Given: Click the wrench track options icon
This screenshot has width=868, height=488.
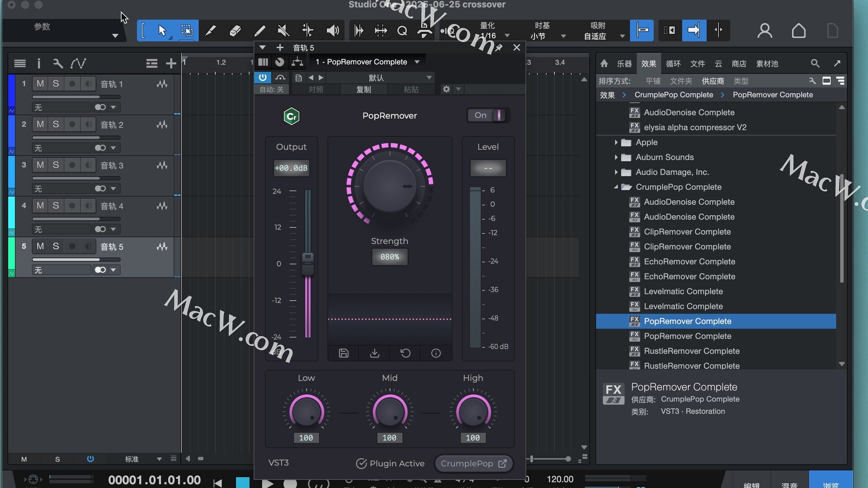Looking at the screenshot, I should pyautogui.click(x=57, y=63).
